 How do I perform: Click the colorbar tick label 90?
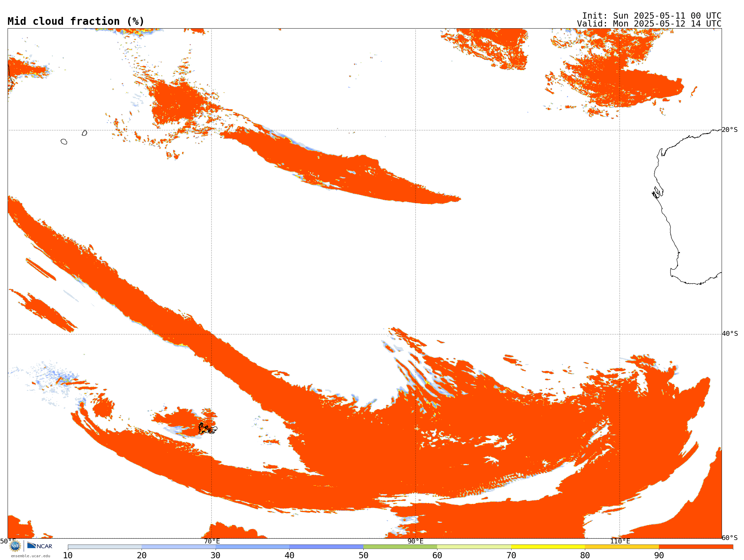[659, 556]
